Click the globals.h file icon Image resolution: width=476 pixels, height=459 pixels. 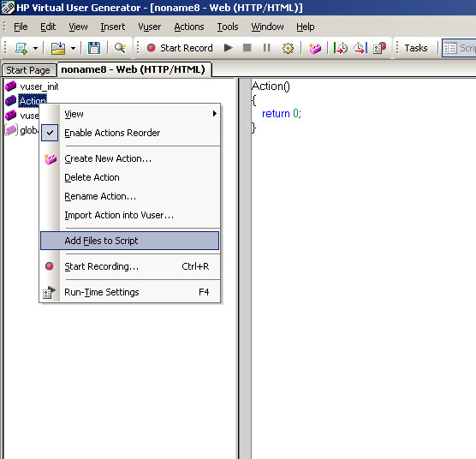tap(11, 130)
